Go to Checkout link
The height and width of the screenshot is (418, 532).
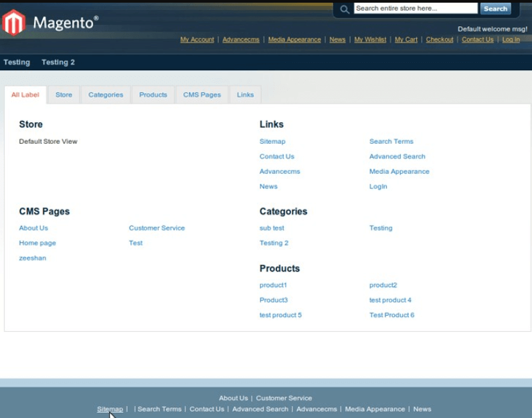(440, 39)
